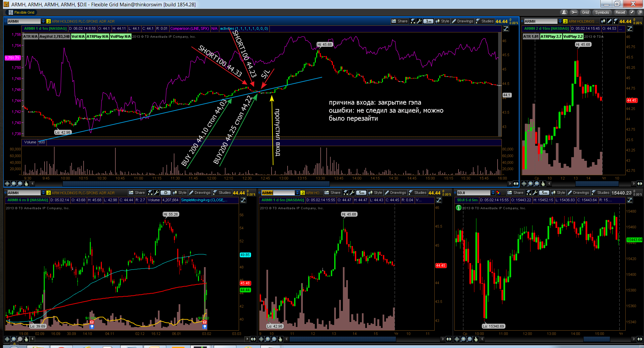Click the detach window icon at top right
Image resolution: width=644 pixels, height=348 pixels.
coord(640,12)
